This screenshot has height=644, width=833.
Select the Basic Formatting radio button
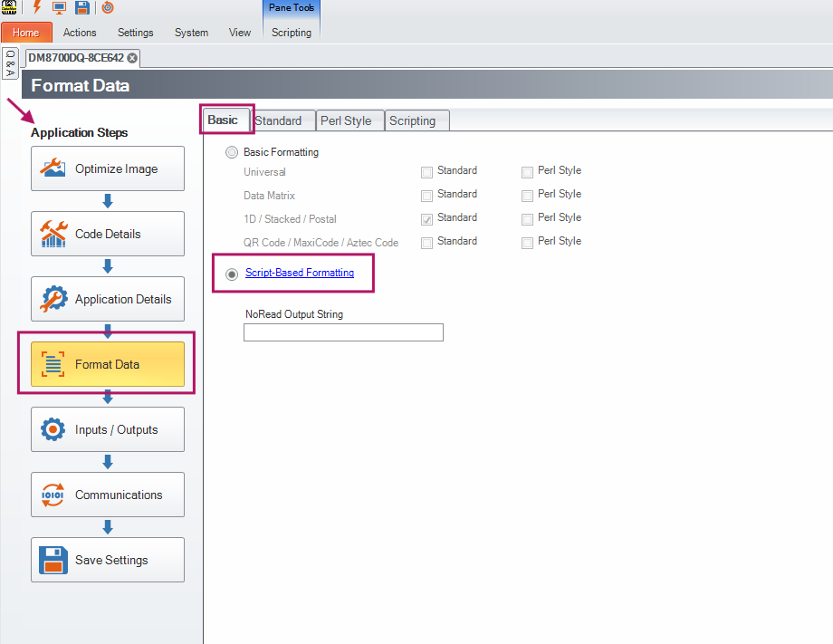pos(233,153)
